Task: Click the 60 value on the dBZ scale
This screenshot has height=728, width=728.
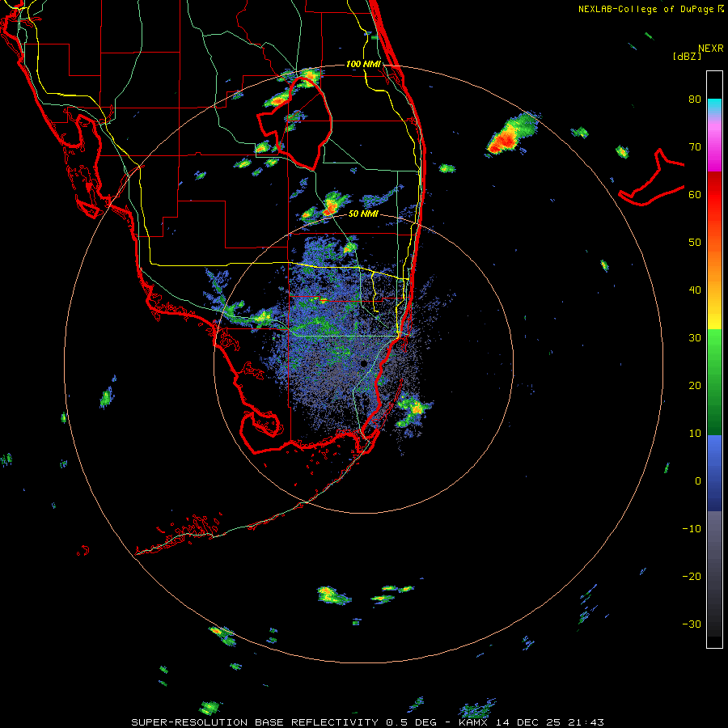Action: coord(695,194)
